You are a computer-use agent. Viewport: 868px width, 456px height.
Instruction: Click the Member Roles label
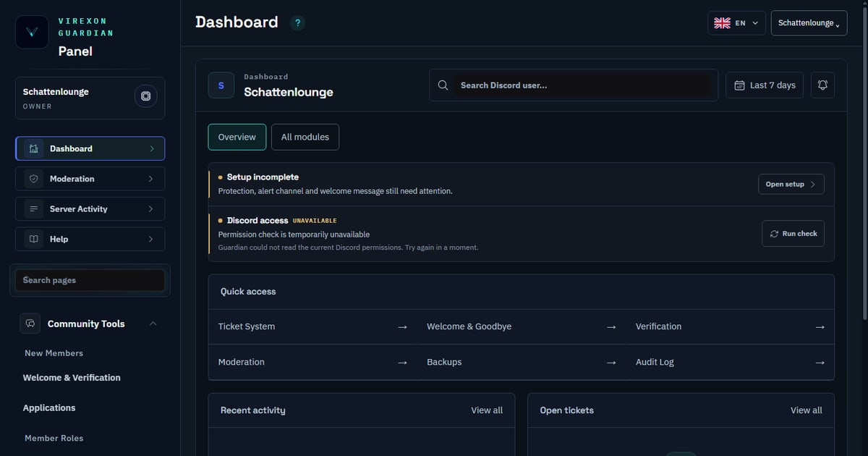54,439
